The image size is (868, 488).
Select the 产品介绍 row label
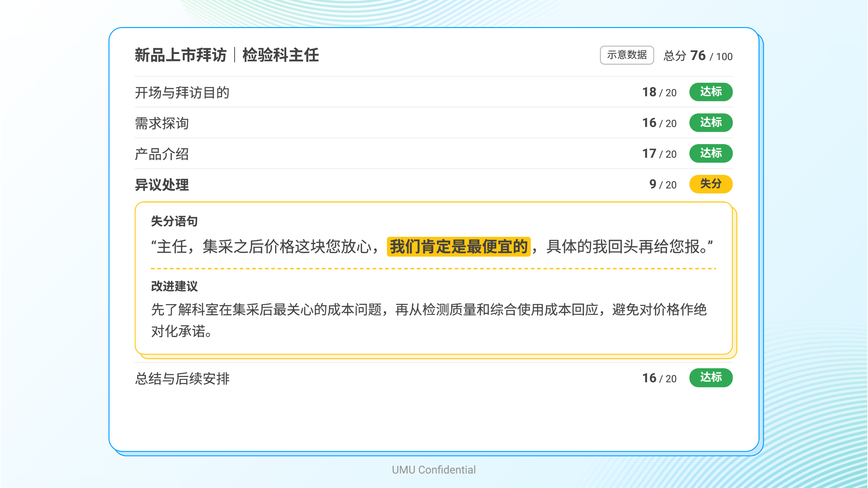162,154
